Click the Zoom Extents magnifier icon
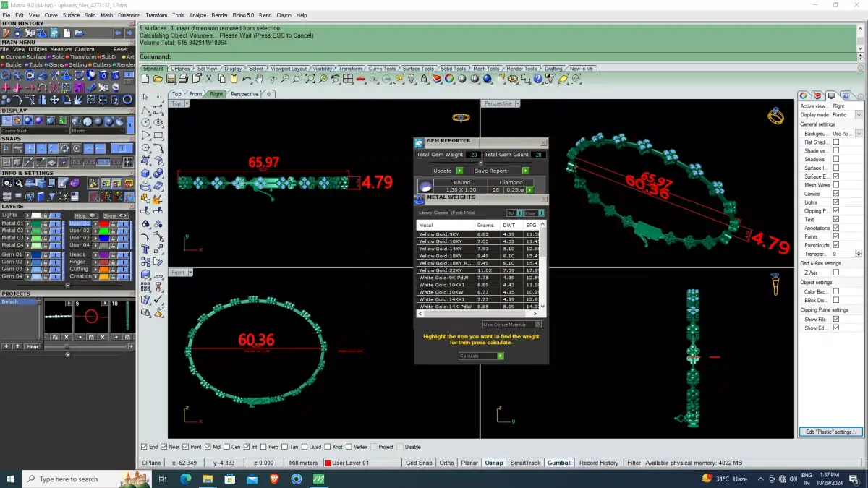 (x=310, y=79)
